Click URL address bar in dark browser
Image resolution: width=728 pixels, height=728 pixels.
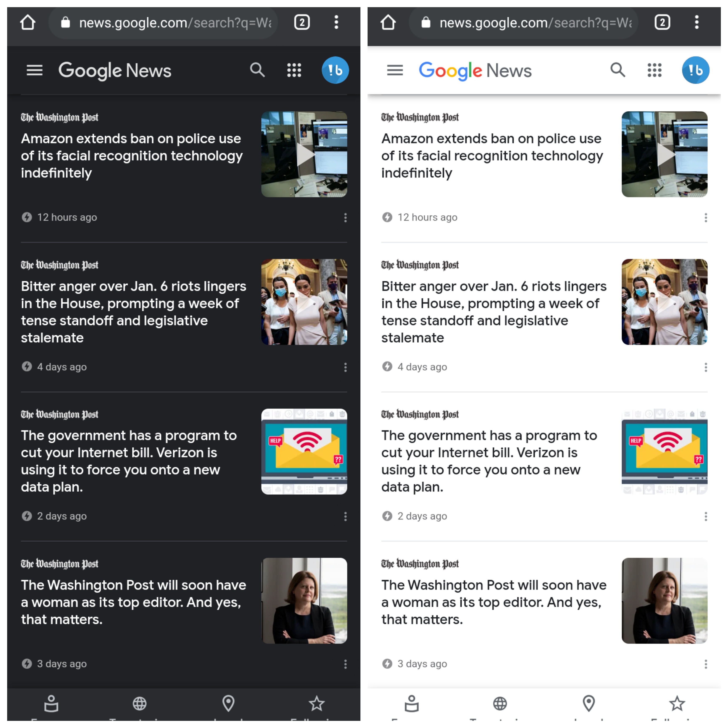(163, 23)
